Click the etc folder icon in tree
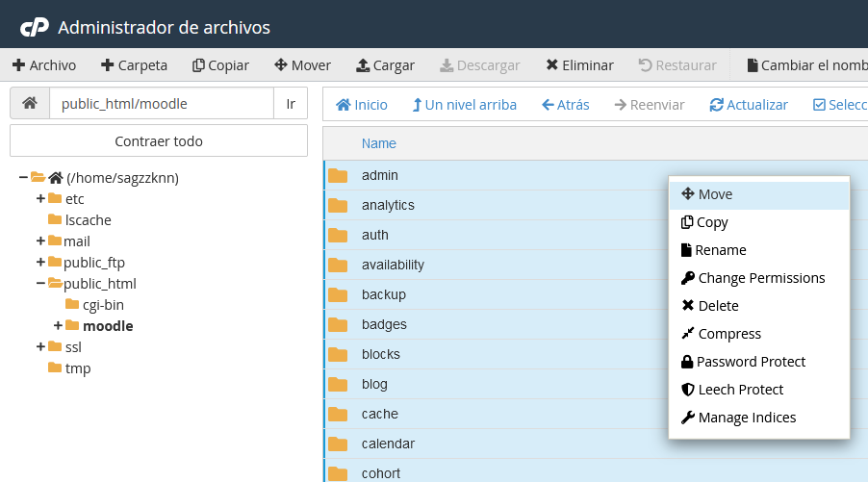 pyautogui.click(x=54, y=198)
